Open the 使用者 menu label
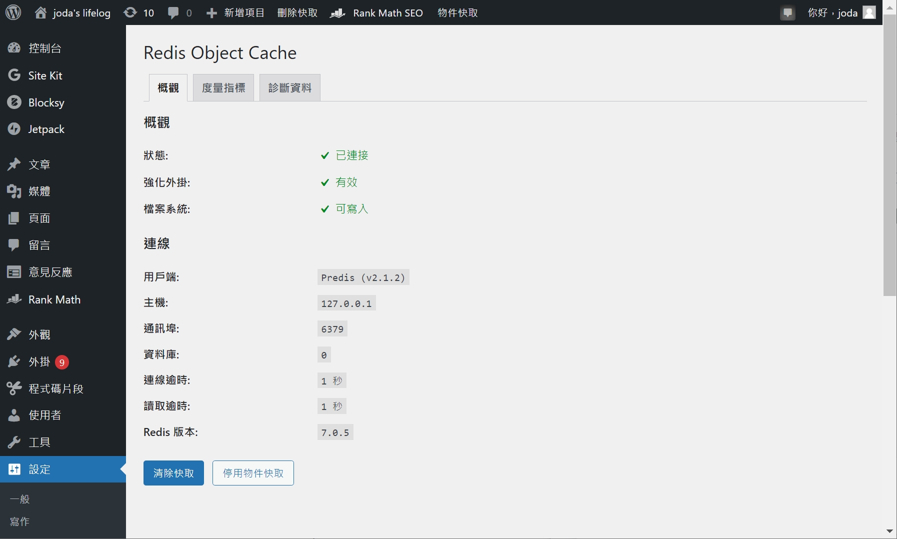The width and height of the screenshot is (897, 539). (x=45, y=415)
